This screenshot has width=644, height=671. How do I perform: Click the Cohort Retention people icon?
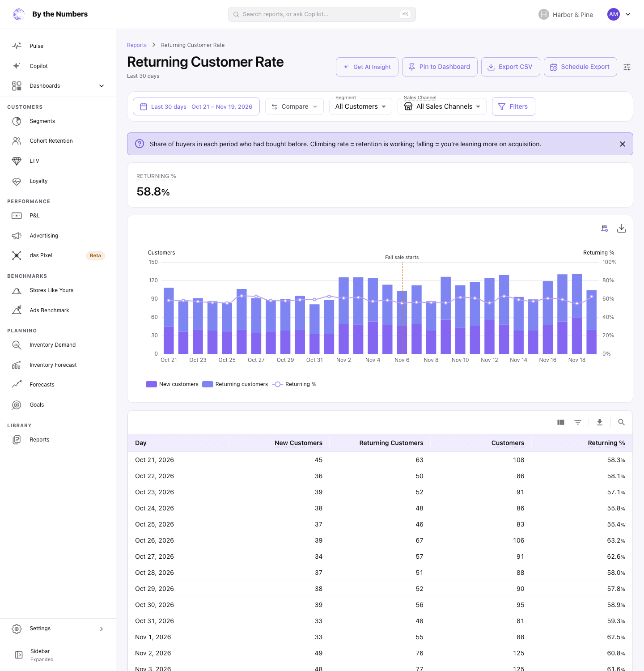pyautogui.click(x=17, y=141)
